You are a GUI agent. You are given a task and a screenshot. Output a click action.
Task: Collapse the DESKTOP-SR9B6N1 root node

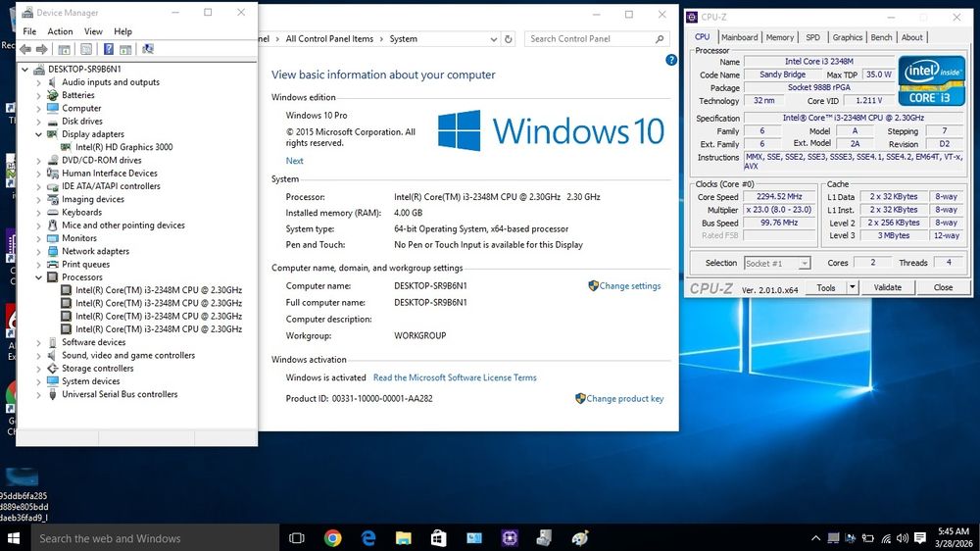(x=25, y=70)
